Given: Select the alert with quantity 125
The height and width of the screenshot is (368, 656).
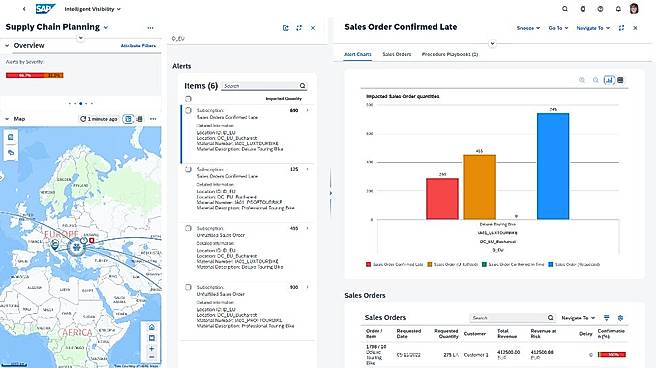Looking at the screenshot, I should [188, 169].
